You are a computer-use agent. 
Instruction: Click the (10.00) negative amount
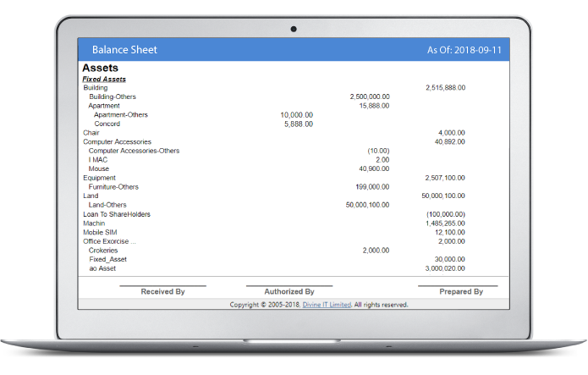[x=378, y=151]
